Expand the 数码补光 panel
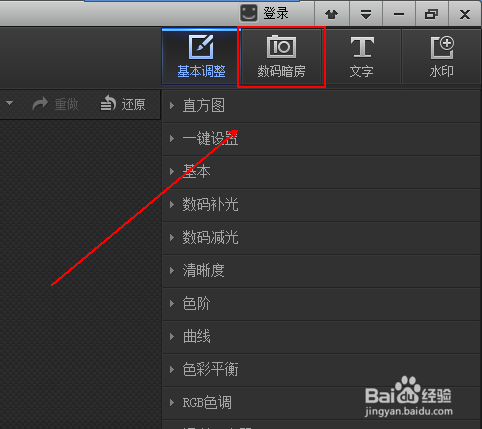Screen dimensions: 482x429 321,205
